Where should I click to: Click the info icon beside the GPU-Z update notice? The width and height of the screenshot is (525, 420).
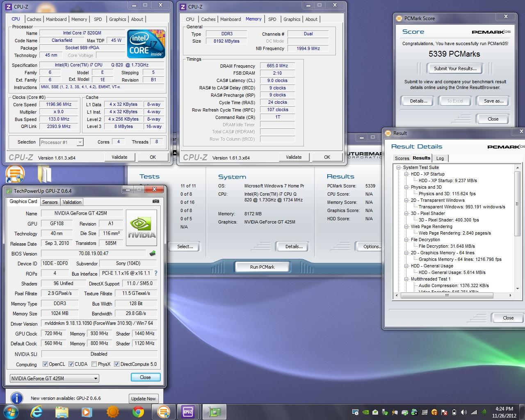pos(16,398)
